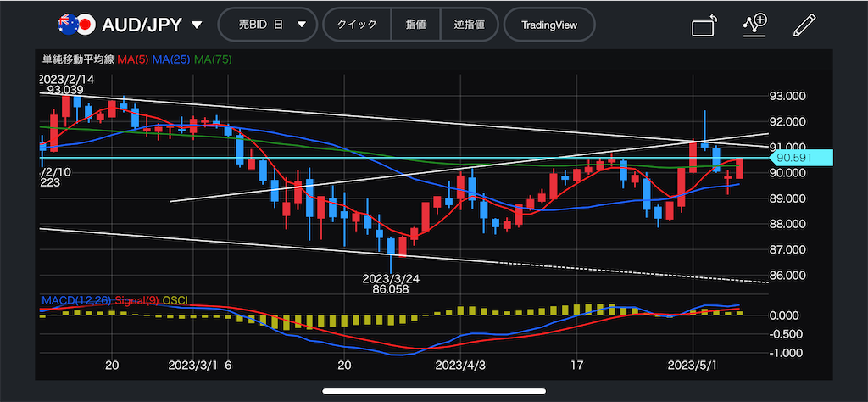This screenshot has height=402, width=868.
Task: Tap the OSCI legend label
Action: (x=175, y=301)
